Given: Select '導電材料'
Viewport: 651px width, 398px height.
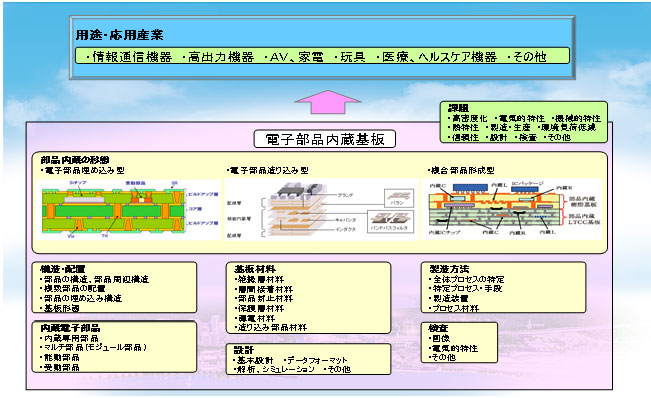Looking at the screenshot, I should click(x=257, y=318).
